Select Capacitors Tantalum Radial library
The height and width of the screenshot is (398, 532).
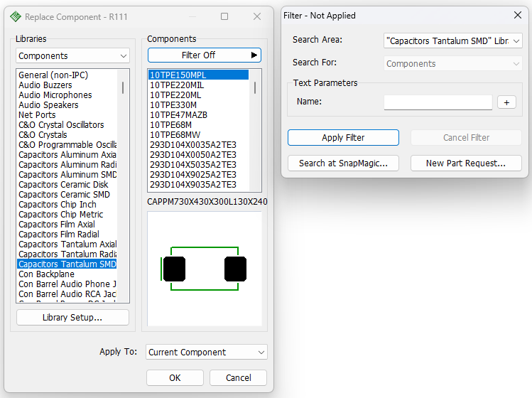(x=67, y=254)
